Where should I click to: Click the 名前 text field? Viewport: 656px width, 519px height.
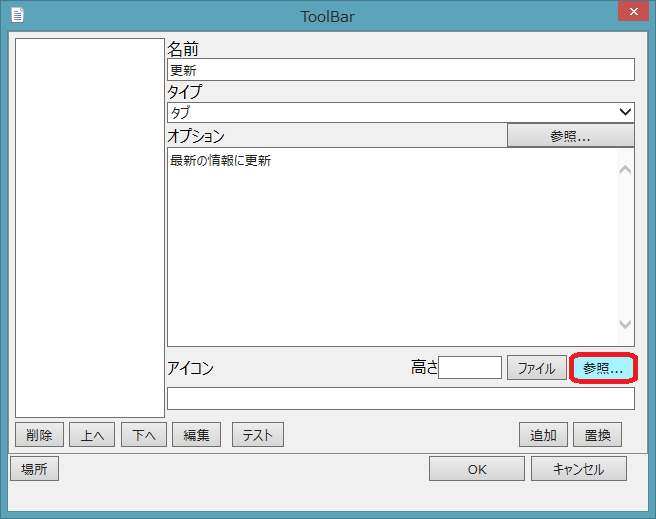(400, 69)
